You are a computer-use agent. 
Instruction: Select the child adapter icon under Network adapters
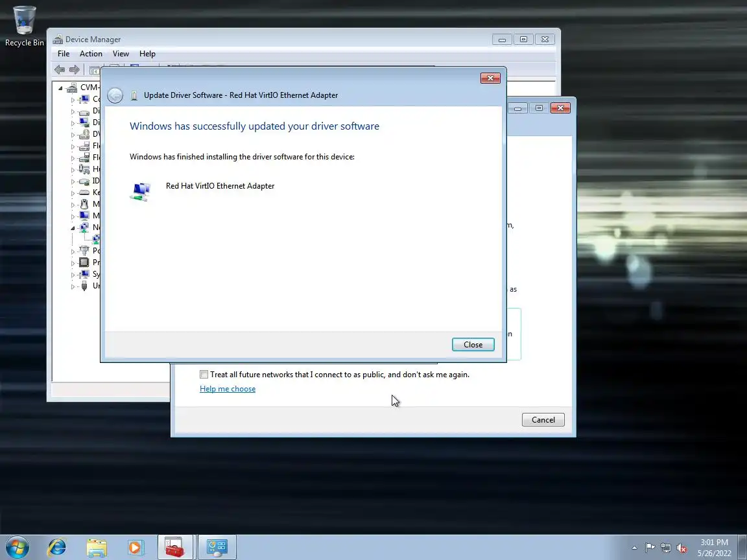click(x=96, y=239)
